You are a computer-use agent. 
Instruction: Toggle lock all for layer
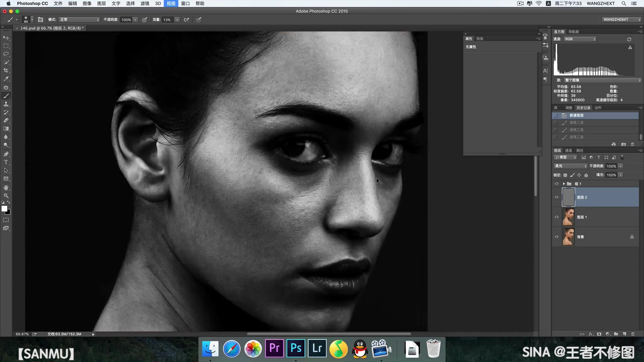point(586,175)
